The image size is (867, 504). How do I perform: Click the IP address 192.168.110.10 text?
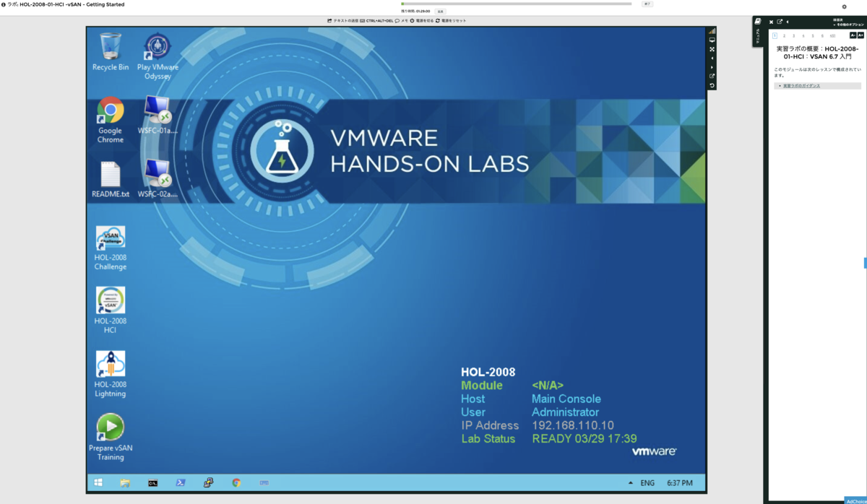(x=573, y=425)
